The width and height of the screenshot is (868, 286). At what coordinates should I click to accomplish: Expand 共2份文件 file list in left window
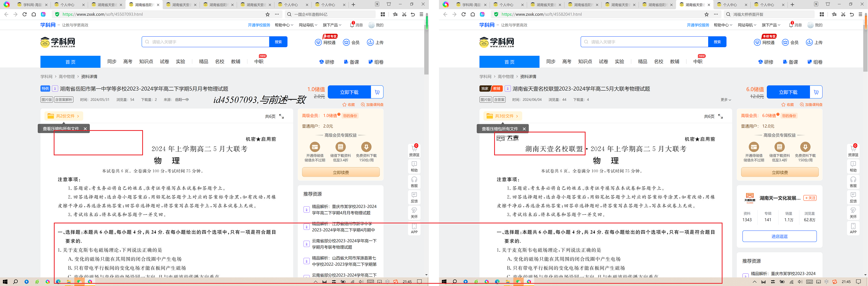[x=63, y=116]
